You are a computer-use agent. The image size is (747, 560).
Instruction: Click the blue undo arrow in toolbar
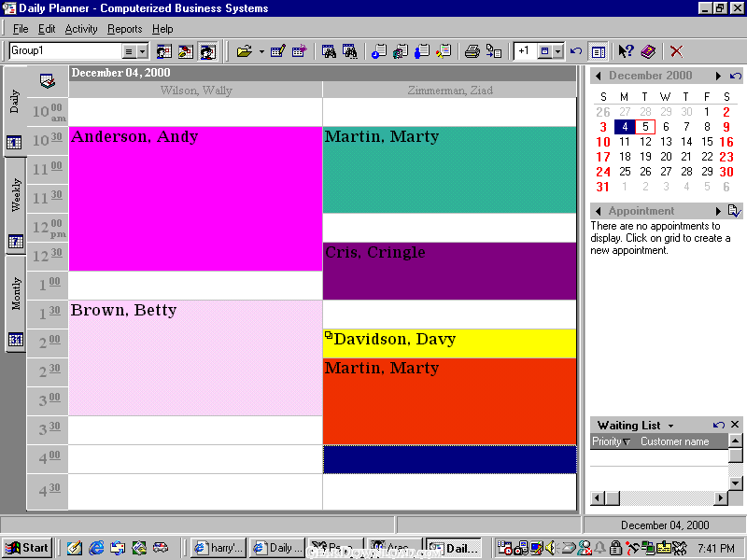click(576, 51)
